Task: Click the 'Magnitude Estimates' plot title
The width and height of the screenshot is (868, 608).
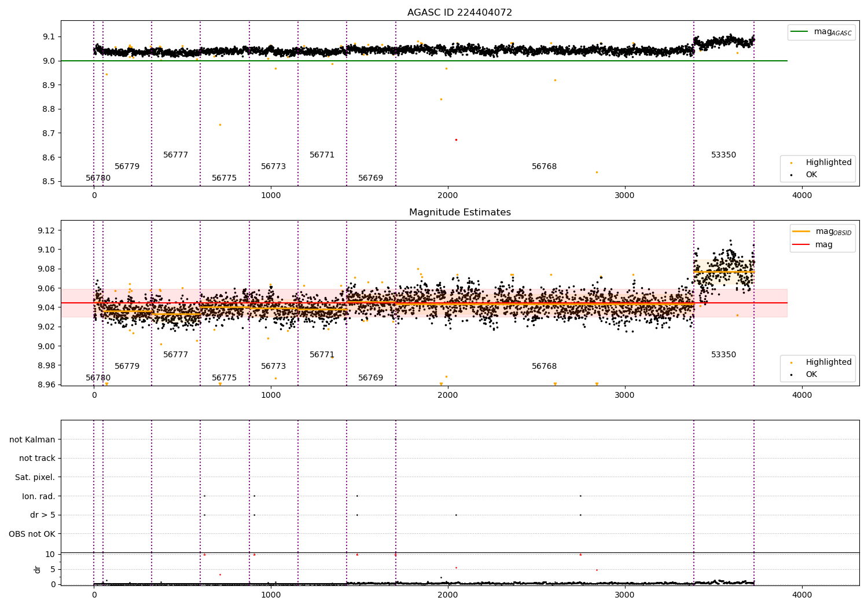Action: [x=459, y=213]
